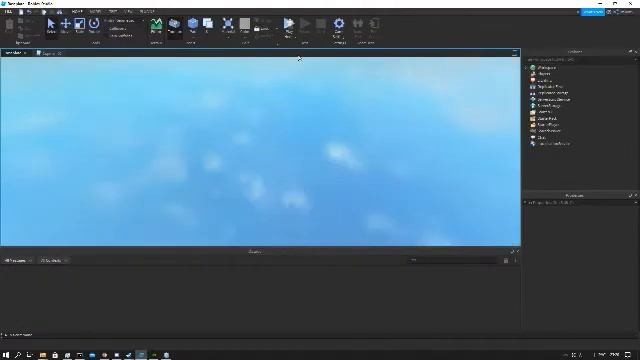Select Workspace in Explorer
Image resolution: width=640 pixels, height=360 pixels.
(x=546, y=68)
